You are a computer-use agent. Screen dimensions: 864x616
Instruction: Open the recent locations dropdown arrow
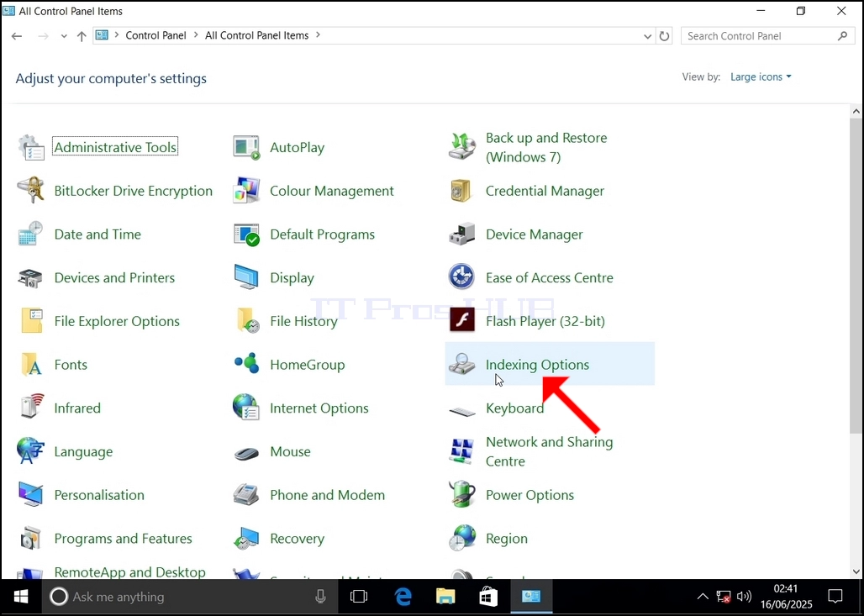click(x=64, y=36)
